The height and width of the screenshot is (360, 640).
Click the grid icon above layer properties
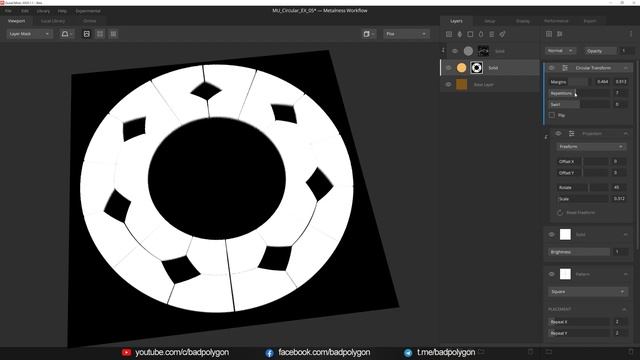[549, 34]
